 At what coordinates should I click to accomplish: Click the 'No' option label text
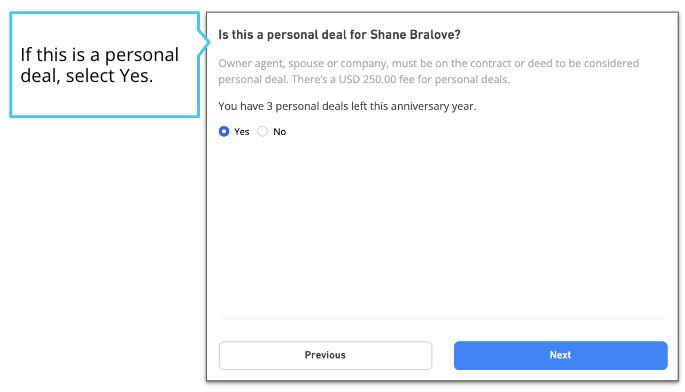[x=280, y=132]
